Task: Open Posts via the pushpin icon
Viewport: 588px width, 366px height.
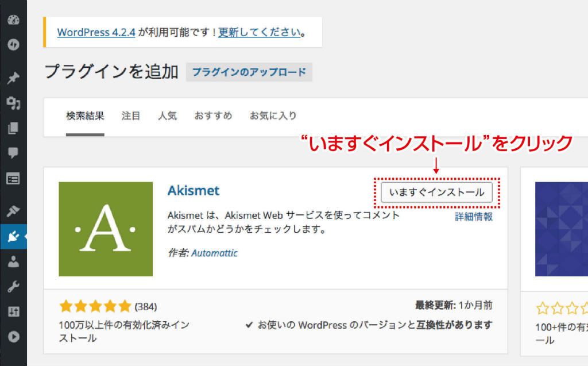Action: pos(13,78)
